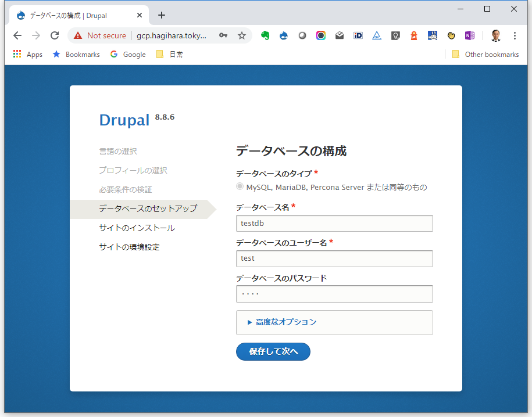Open the Google bookmark
This screenshot has width=532, height=417.
(128, 54)
